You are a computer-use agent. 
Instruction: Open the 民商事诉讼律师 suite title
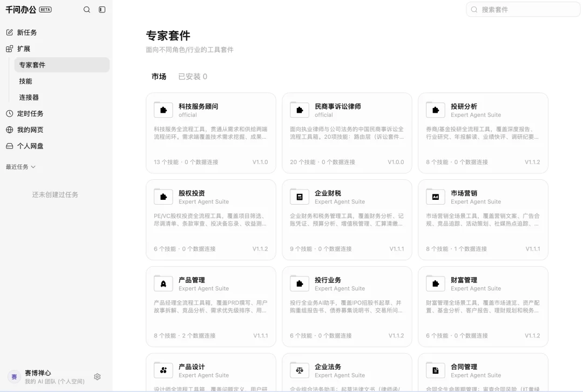337,106
